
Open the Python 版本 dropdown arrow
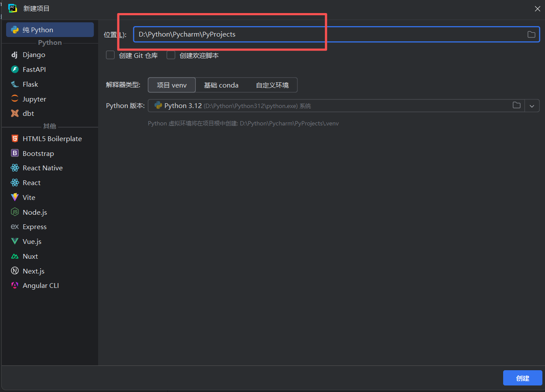[532, 106]
